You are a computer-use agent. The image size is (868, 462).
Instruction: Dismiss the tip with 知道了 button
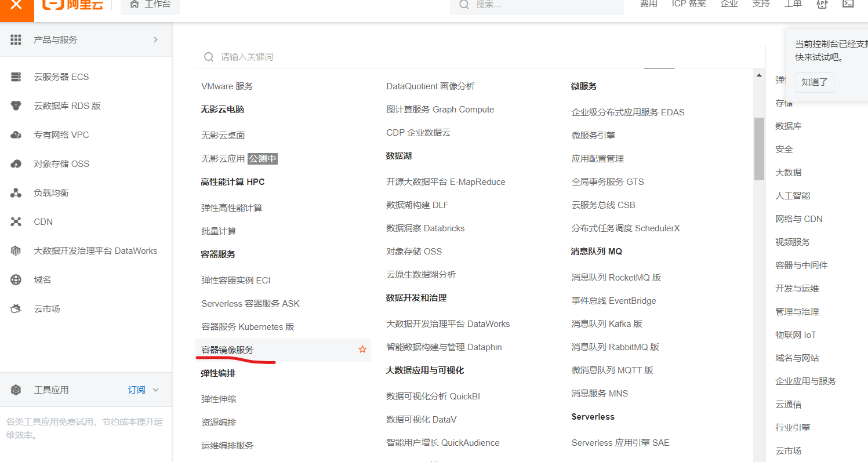(815, 82)
